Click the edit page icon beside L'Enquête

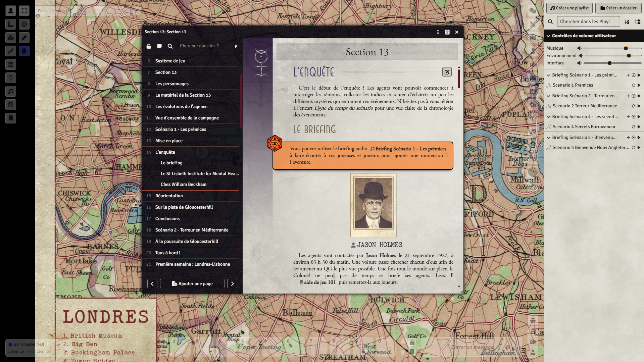(447, 72)
